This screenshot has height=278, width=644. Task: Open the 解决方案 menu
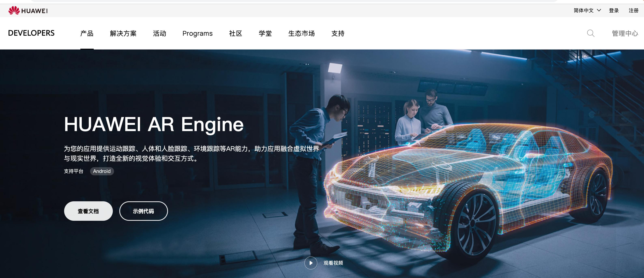click(x=123, y=33)
